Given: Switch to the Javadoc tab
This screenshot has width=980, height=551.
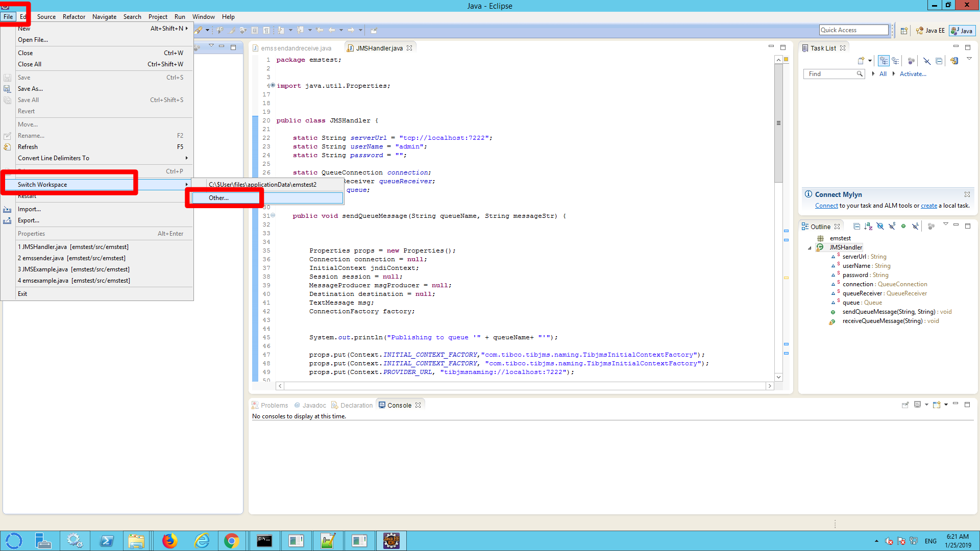Looking at the screenshot, I should pyautogui.click(x=310, y=406).
